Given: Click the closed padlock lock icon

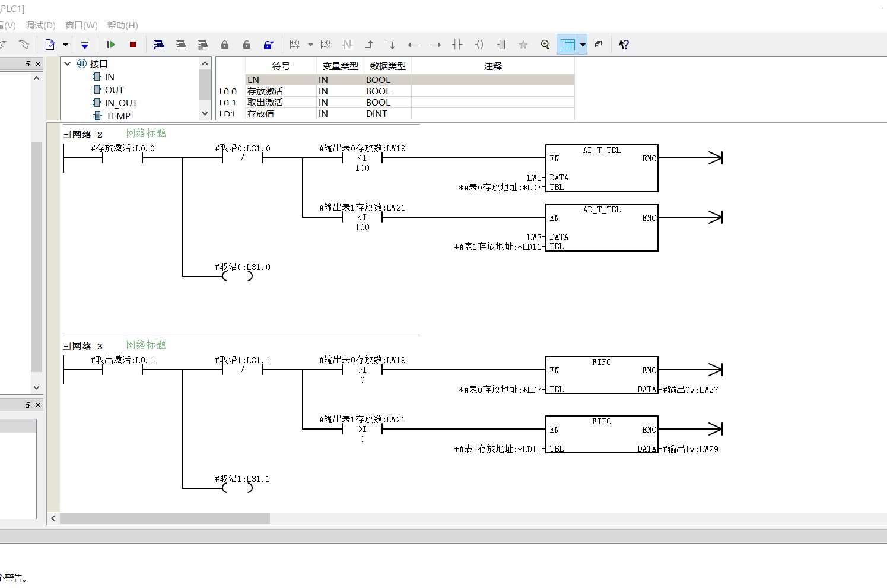Looking at the screenshot, I should coord(224,45).
